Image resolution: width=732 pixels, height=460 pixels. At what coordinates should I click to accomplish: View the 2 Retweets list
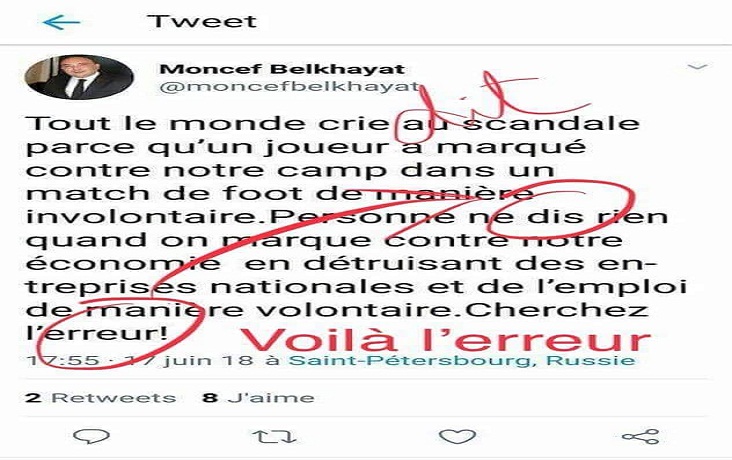click(101, 398)
